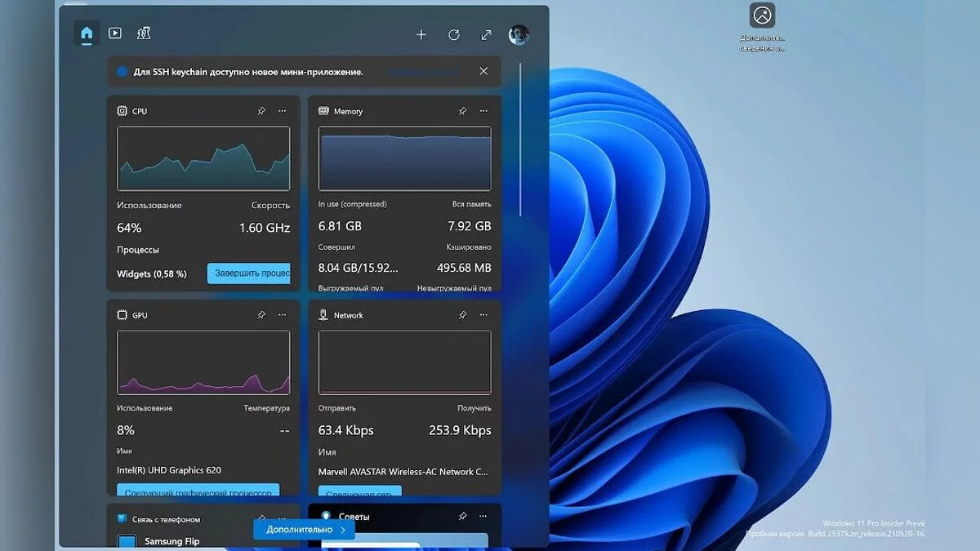Dismiss the SSH keychain notification
The height and width of the screenshot is (551, 980).
pos(483,71)
